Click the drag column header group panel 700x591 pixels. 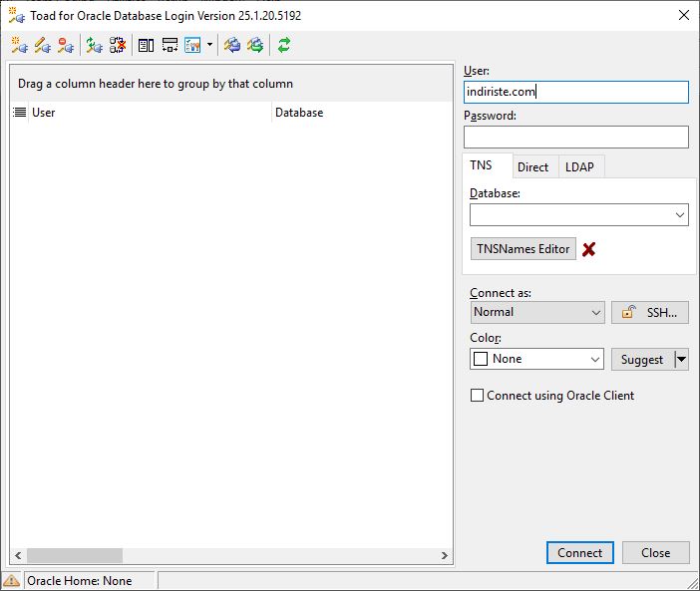[x=230, y=84]
